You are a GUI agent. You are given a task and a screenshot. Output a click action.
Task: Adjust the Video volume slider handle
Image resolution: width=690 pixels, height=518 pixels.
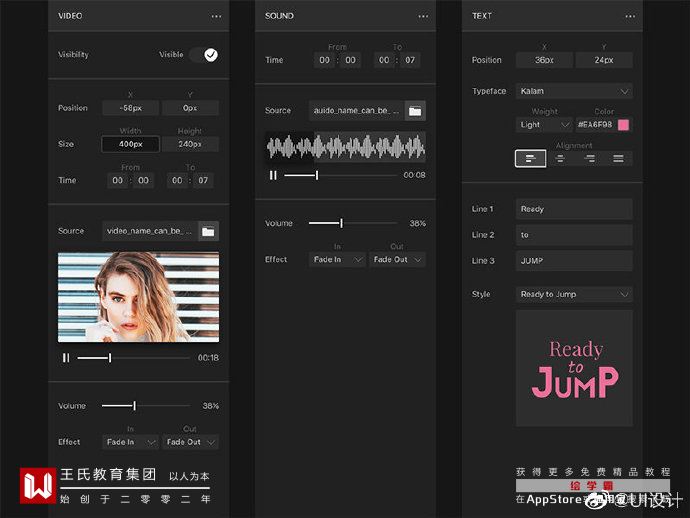coord(135,405)
